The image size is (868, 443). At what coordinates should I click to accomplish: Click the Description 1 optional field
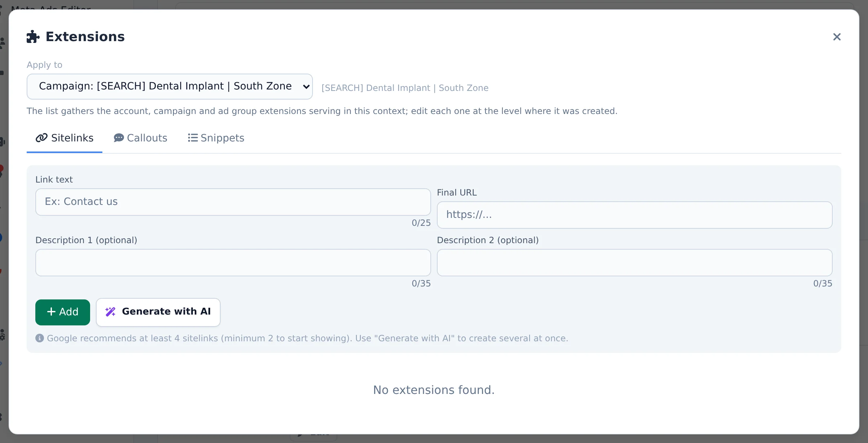pos(233,263)
